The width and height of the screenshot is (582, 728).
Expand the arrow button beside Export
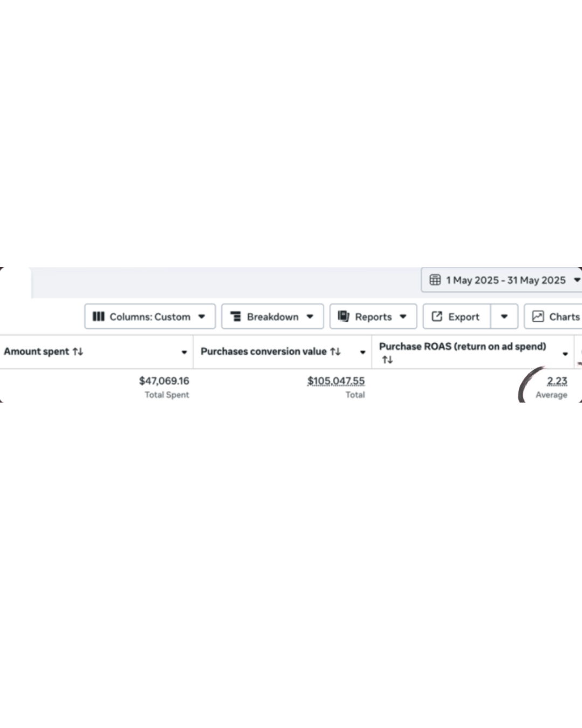504,317
